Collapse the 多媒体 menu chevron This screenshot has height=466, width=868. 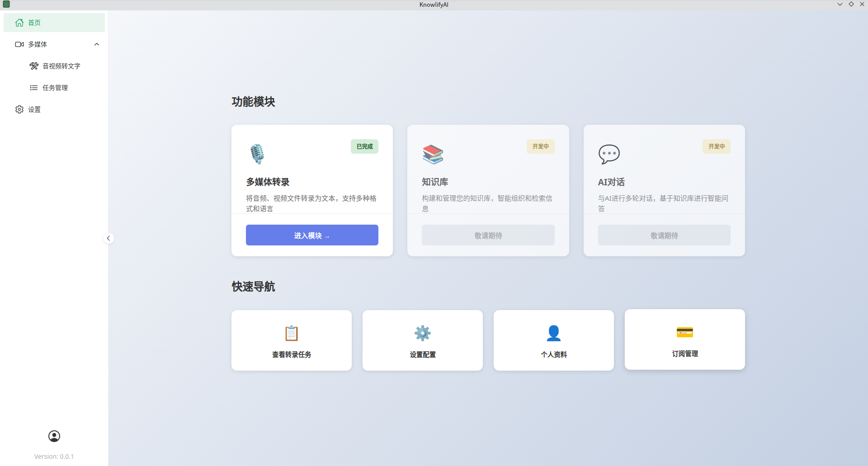(x=97, y=44)
